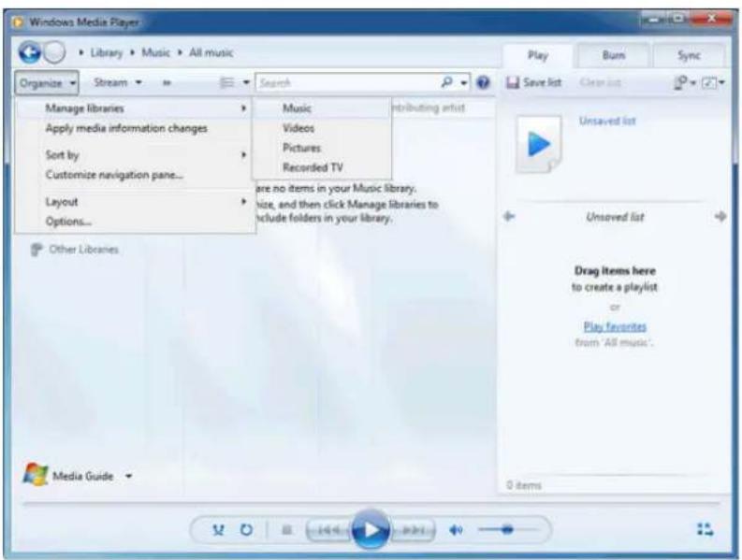742x560 pixels.
Task: Click the Windows Media Player title icon
Action: coord(18,22)
